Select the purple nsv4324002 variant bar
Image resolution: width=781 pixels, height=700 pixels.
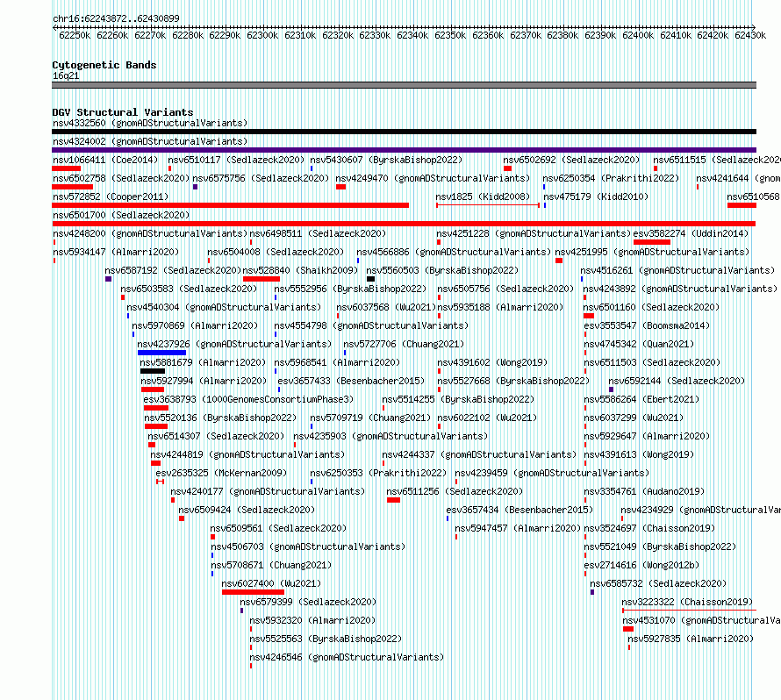click(x=404, y=150)
